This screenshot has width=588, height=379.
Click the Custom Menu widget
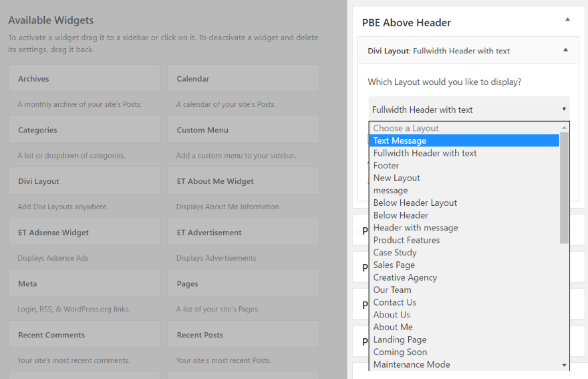pos(243,130)
